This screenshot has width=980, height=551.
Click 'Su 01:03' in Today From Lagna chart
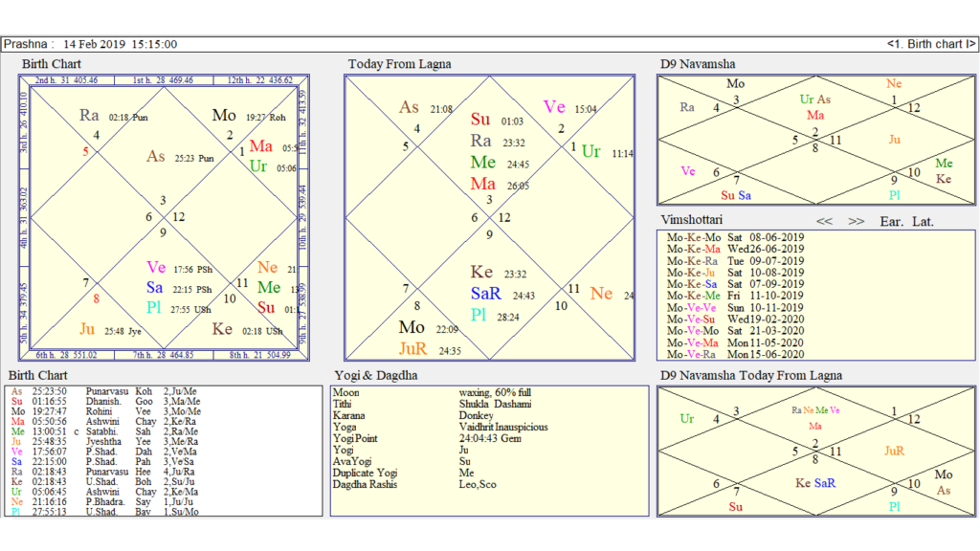click(497, 120)
